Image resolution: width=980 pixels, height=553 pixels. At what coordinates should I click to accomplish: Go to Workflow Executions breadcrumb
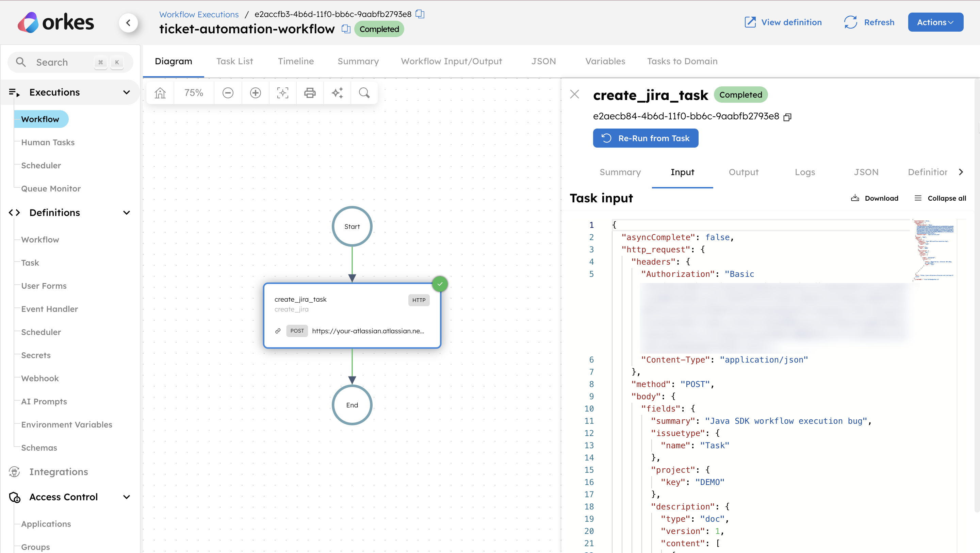[x=199, y=14]
